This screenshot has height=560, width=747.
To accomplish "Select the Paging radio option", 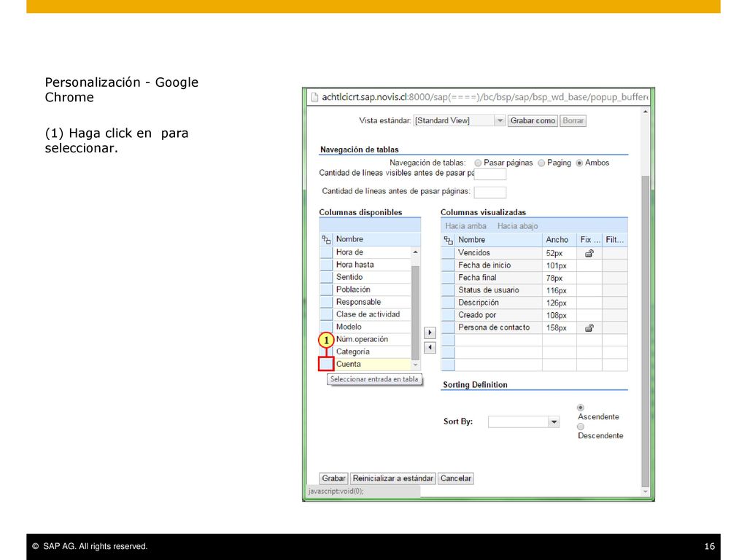I will (541, 163).
